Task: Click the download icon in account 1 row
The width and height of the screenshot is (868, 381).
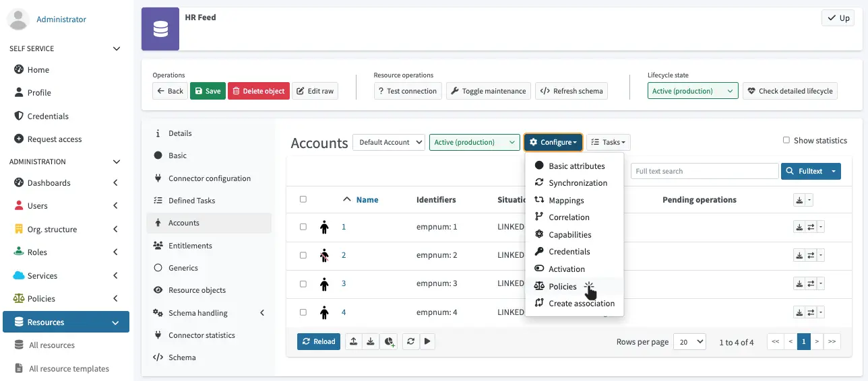Action: tap(799, 227)
